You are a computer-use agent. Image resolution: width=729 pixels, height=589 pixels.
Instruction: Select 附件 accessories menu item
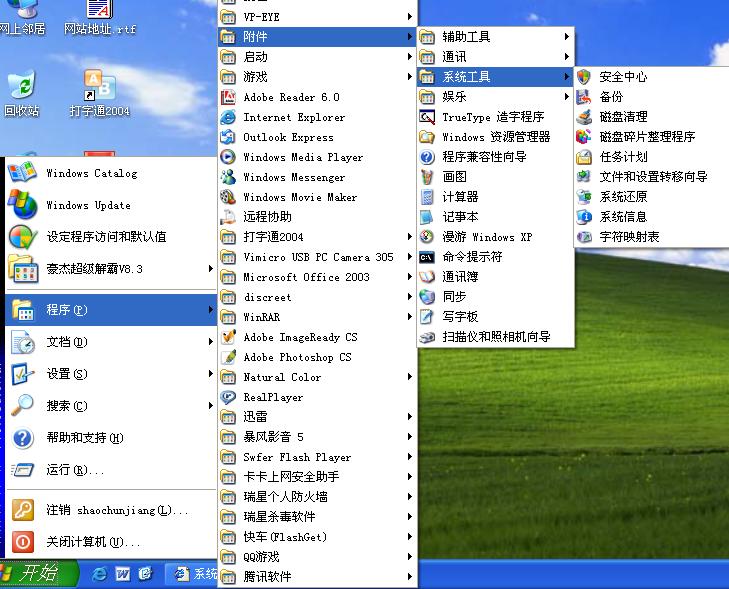pos(318,37)
